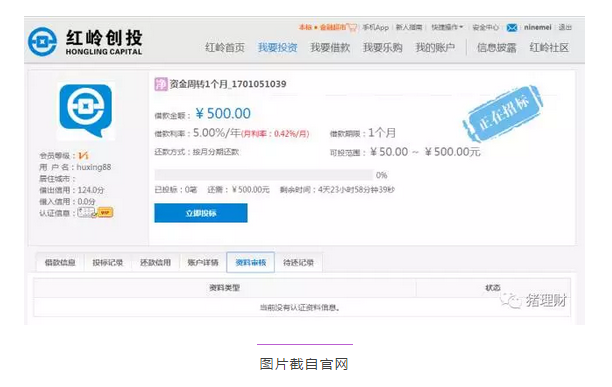
Task: Switch to 还款信用 tab
Action: (155, 263)
